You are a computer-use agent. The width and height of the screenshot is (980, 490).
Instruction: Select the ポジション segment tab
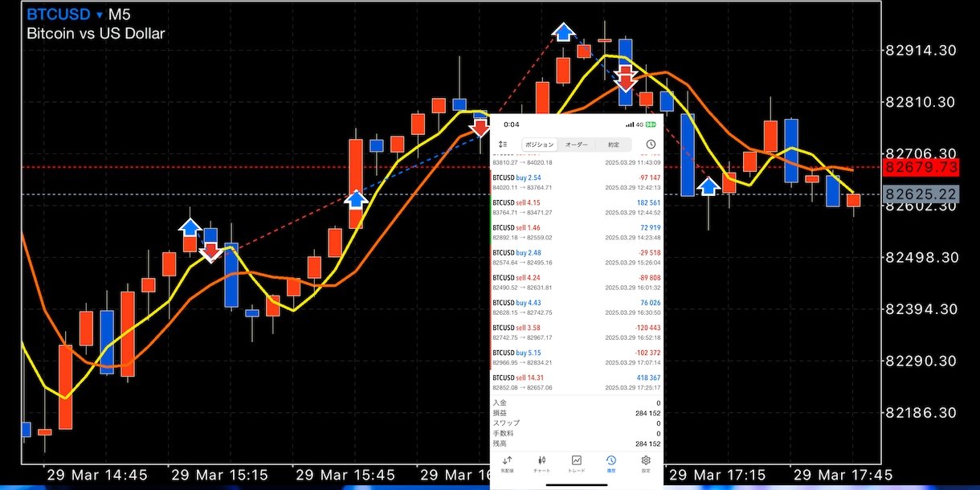(540, 145)
